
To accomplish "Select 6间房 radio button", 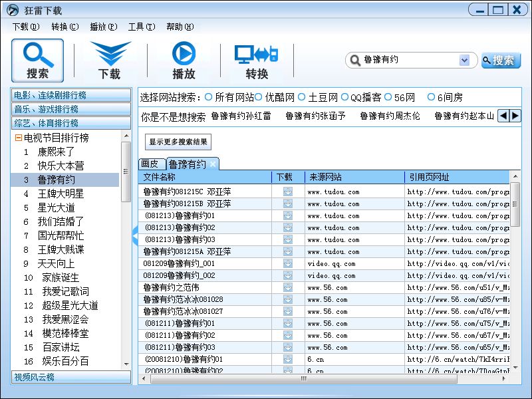I will (431, 97).
